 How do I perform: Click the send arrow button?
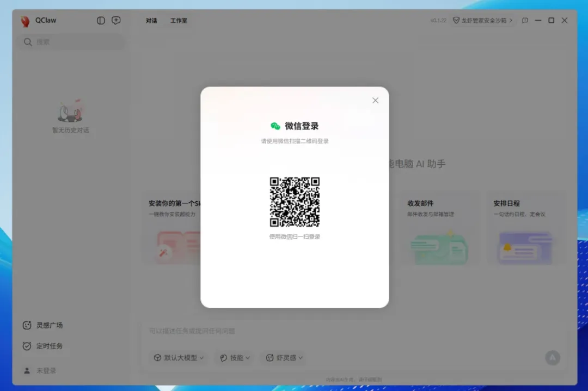coord(553,358)
